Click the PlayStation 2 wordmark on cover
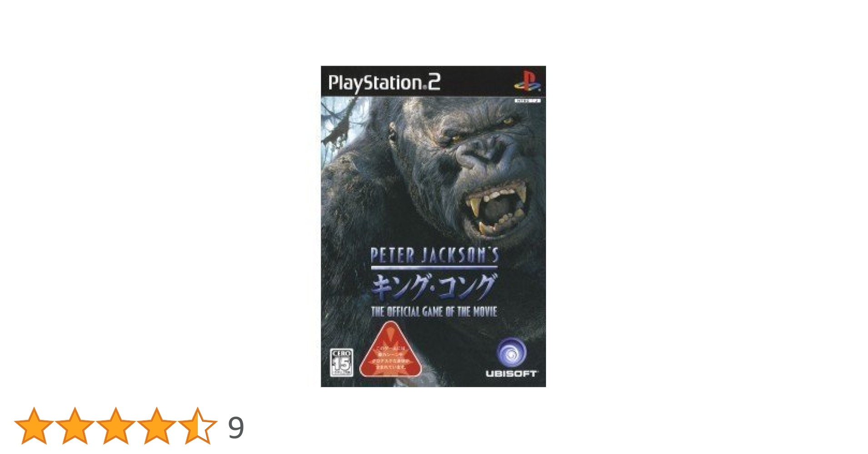The width and height of the screenshot is (868, 454). click(384, 83)
